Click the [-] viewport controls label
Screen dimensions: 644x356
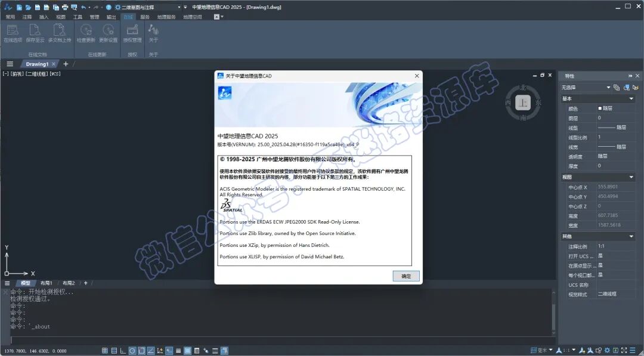[x=6, y=74]
